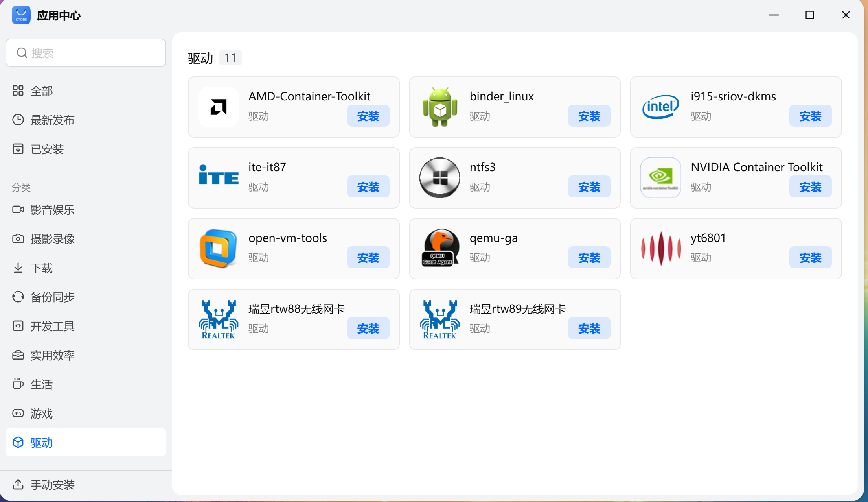Click the yt6801 red logo icon
This screenshot has width=868, height=502.
(661, 249)
